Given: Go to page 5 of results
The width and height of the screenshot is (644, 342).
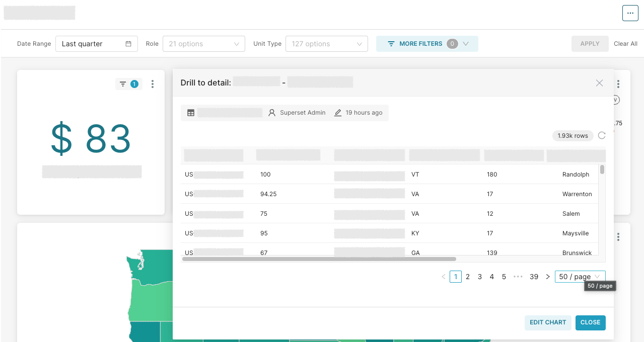Looking at the screenshot, I should [504, 277].
